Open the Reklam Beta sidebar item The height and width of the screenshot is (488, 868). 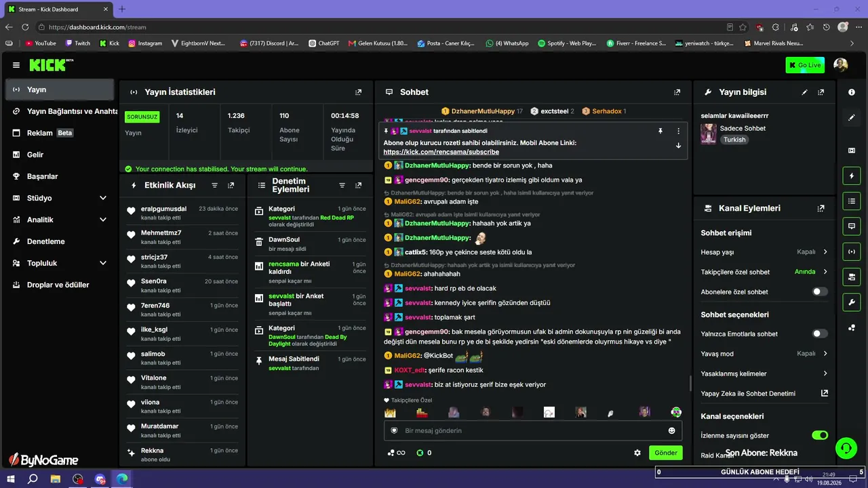click(x=60, y=133)
